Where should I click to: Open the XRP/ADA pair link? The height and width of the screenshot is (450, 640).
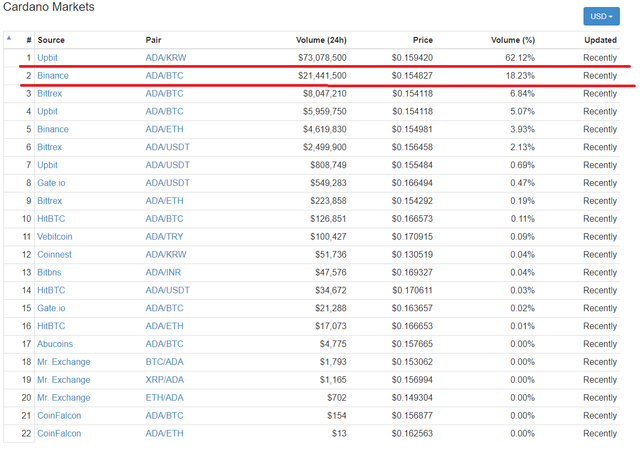pos(164,380)
